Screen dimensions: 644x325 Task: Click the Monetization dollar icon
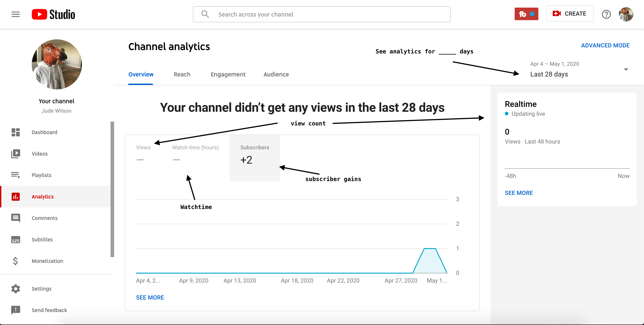pos(15,261)
